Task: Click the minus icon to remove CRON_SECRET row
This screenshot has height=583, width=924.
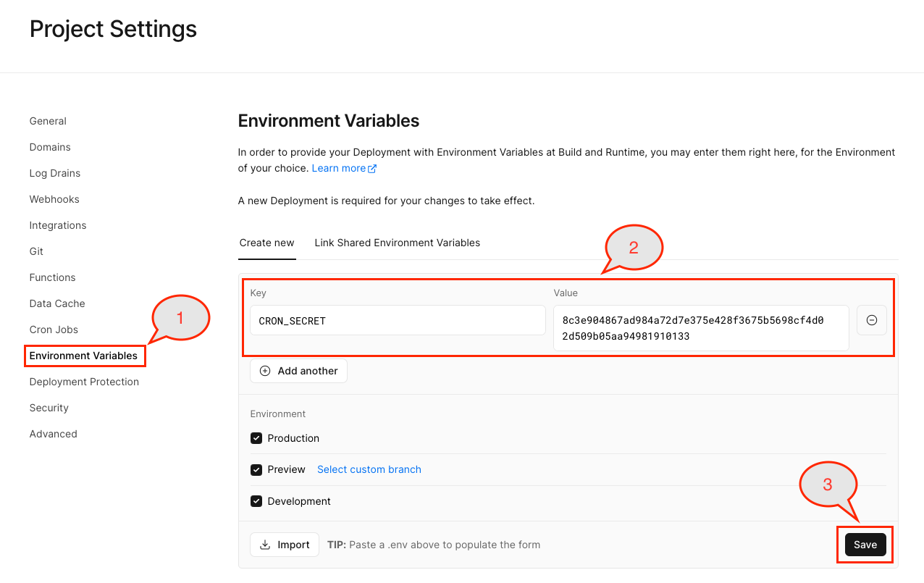Action: (872, 320)
